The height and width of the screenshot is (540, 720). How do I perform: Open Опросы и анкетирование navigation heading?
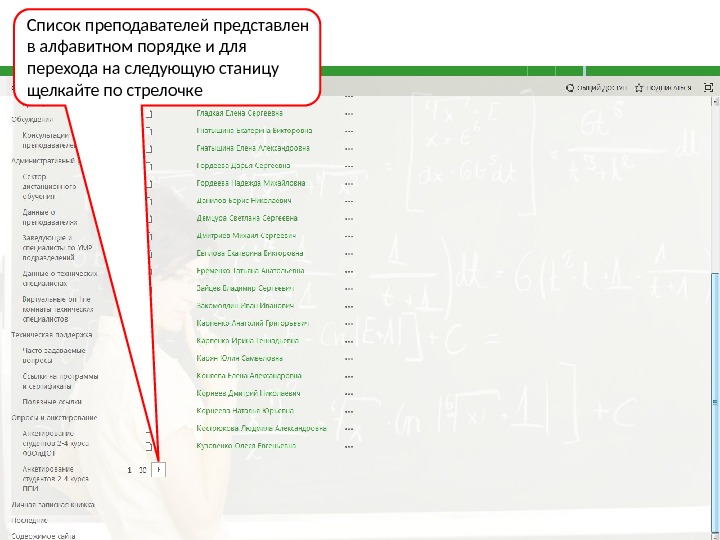point(54,418)
